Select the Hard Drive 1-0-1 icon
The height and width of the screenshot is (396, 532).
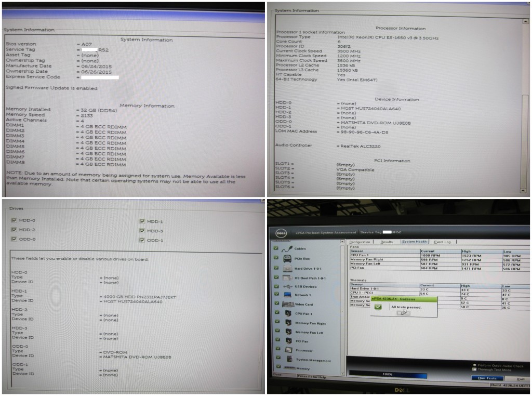[x=287, y=268]
